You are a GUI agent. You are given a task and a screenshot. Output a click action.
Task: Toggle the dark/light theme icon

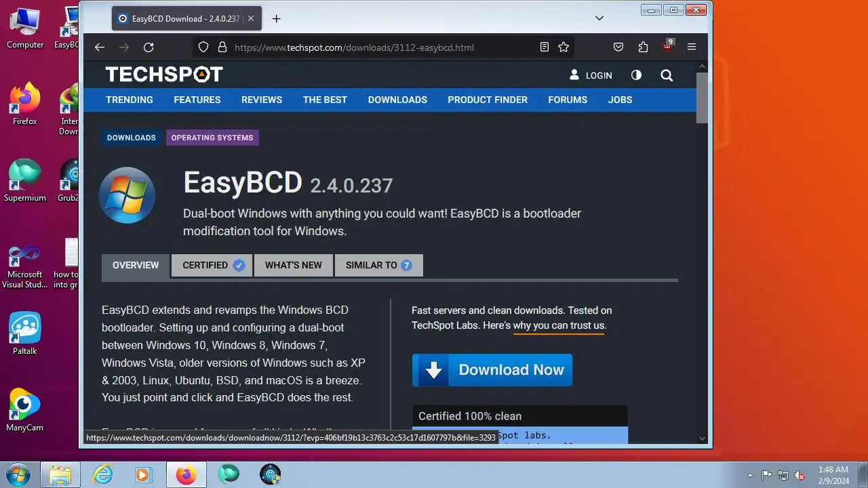tap(636, 75)
